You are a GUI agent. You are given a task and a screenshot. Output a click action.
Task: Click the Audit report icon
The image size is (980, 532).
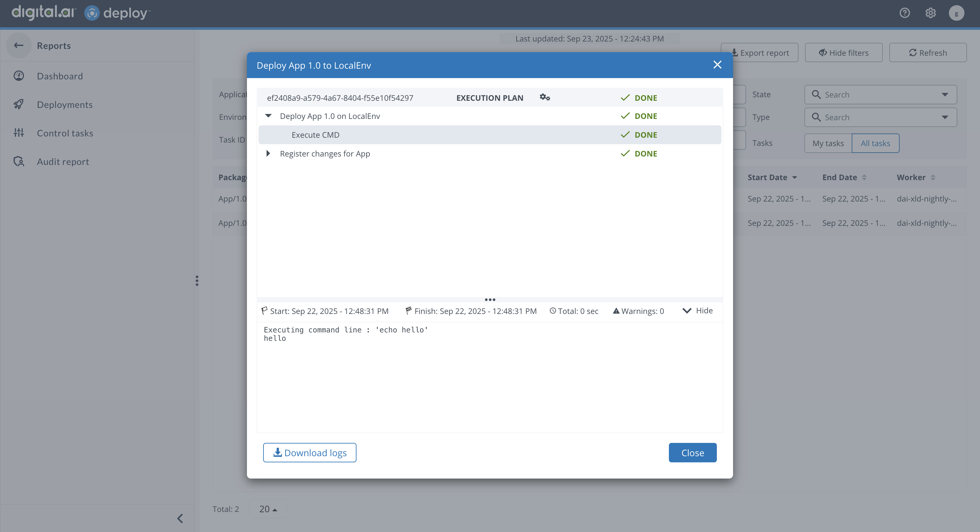click(x=19, y=162)
